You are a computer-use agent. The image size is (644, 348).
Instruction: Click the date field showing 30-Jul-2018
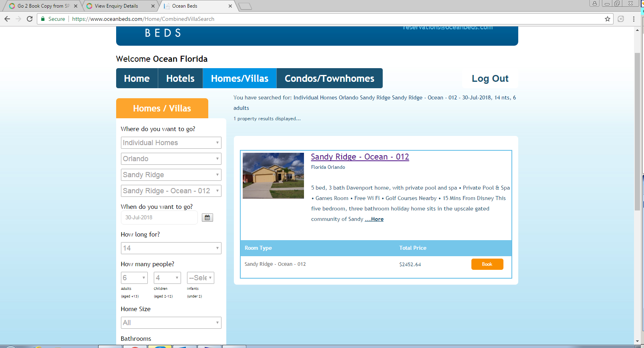(x=159, y=218)
